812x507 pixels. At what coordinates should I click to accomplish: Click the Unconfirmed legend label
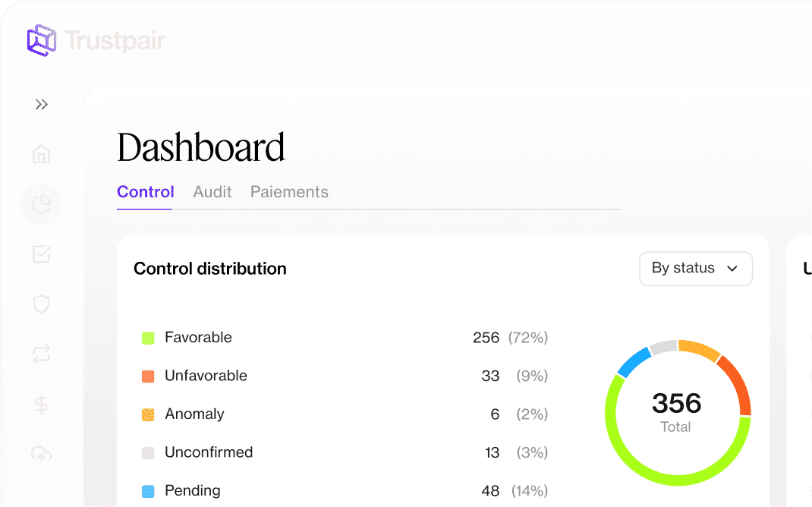pos(209,452)
